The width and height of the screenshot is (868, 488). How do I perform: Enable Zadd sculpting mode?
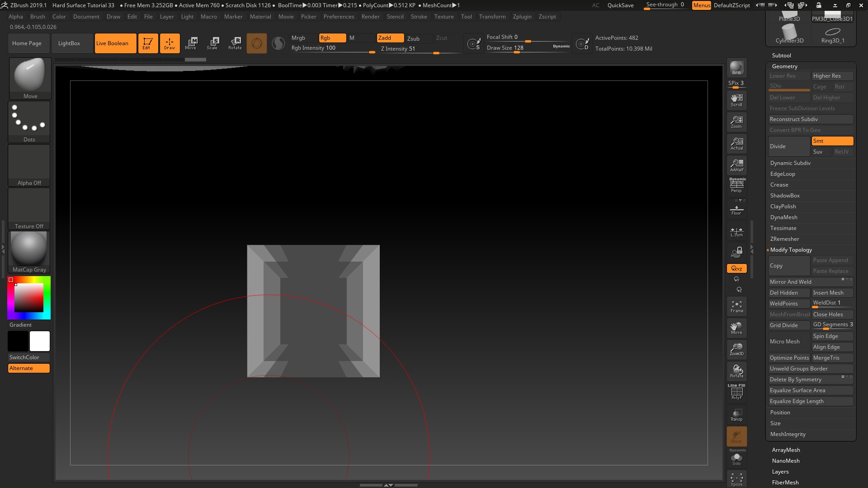[390, 38]
